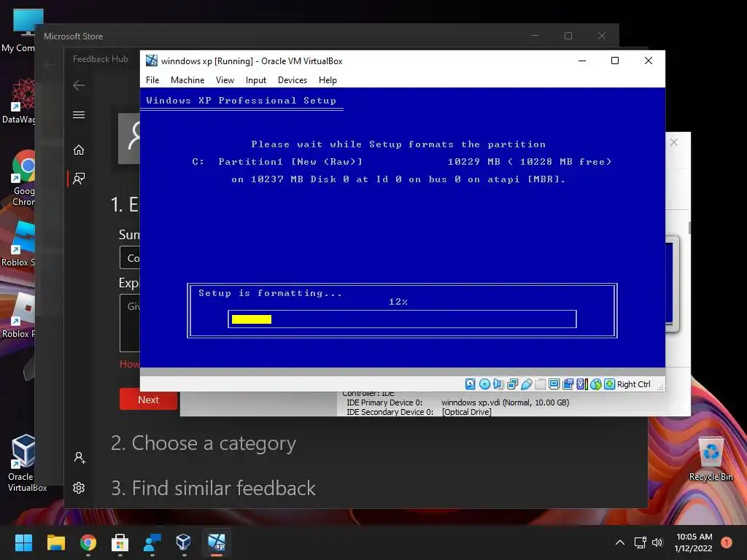Open Feedback Hub from the taskbar
The width and height of the screenshot is (747, 560).
(x=152, y=542)
